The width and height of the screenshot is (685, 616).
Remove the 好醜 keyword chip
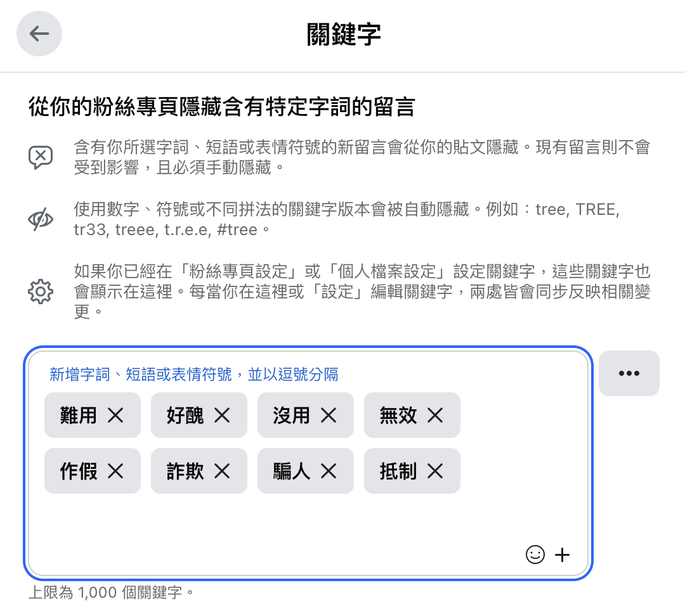point(223,415)
